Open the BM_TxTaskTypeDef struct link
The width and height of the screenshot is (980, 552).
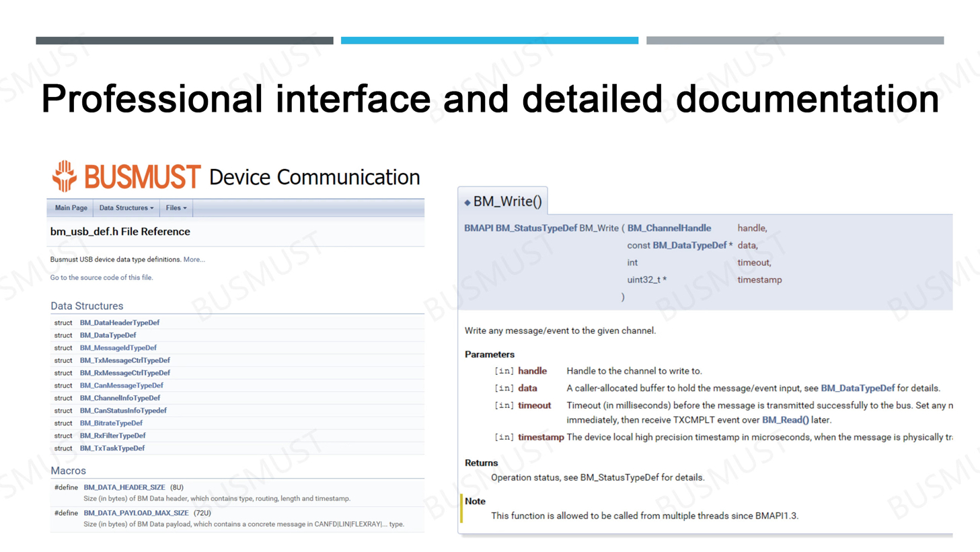click(x=112, y=448)
